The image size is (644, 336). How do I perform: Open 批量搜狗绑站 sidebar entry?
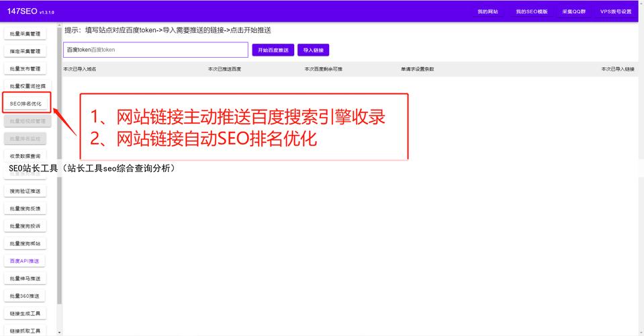(25, 243)
